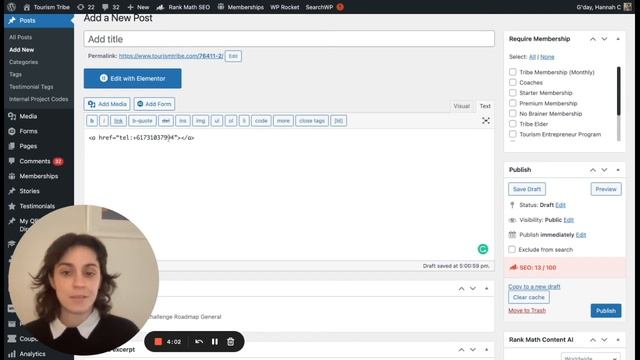Open the WordPress logo menu

click(x=11, y=7)
